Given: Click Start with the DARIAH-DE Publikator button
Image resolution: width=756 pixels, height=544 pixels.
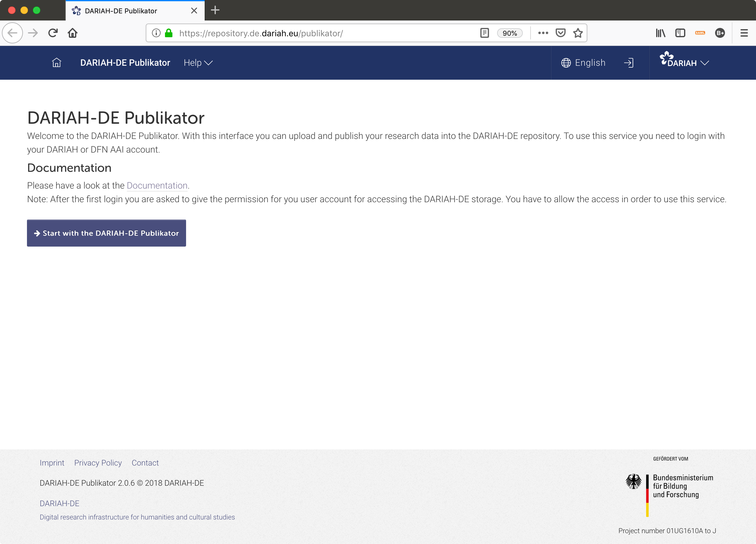Looking at the screenshot, I should (x=106, y=233).
